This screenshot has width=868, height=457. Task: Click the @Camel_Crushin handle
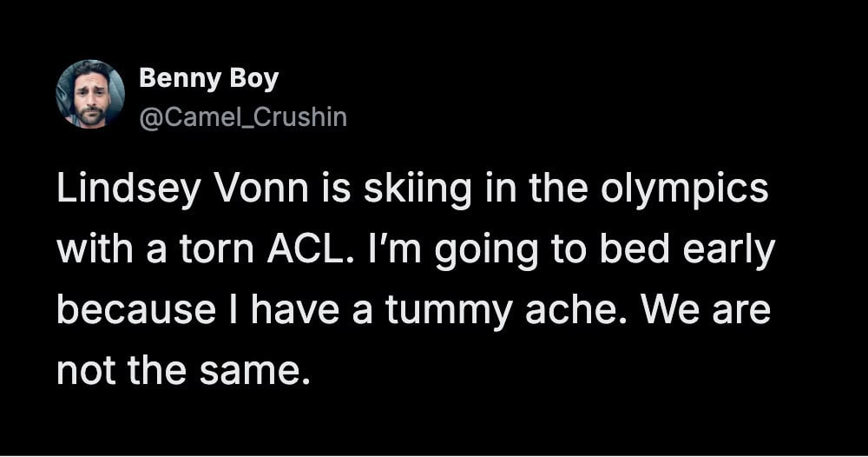pyautogui.click(x=242, y=116)
